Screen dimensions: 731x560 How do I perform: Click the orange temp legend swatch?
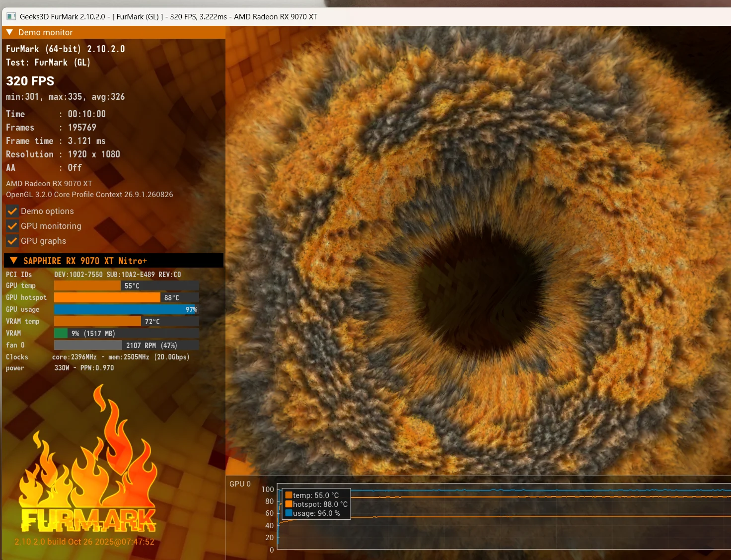pyautogui.click(x=289, y=495)
